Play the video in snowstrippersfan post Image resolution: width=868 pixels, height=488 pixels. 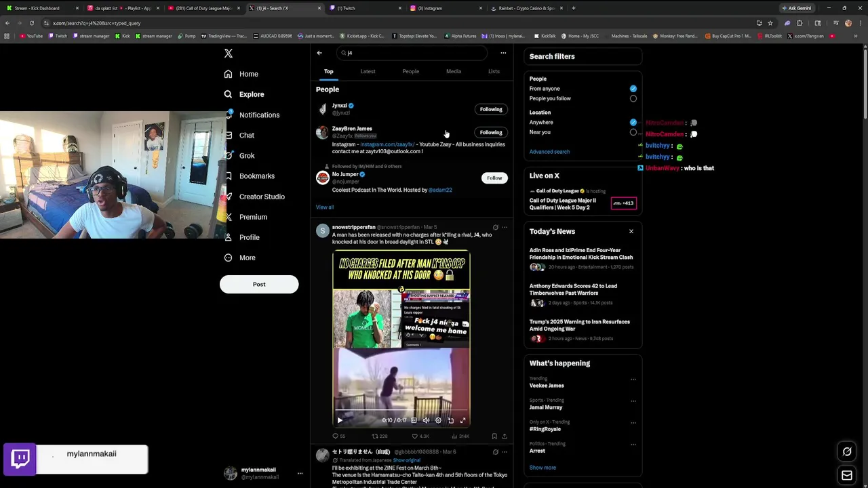(340, 420)
